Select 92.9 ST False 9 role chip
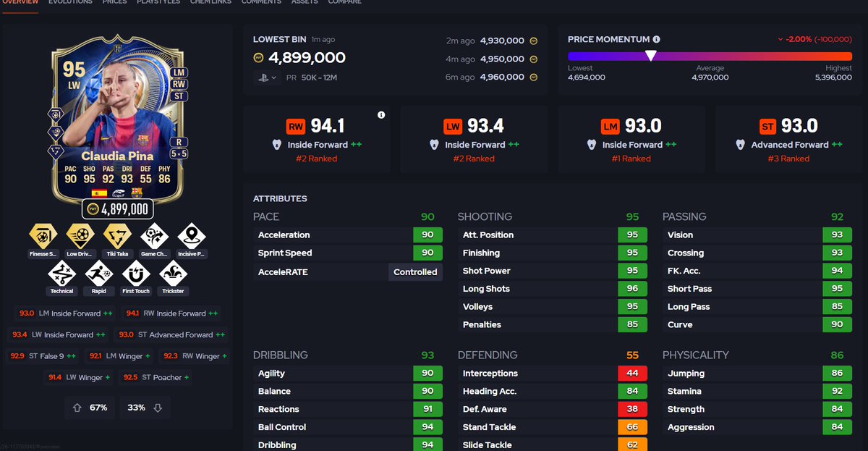Viewport: 868px width, 451px height. click(42, 356)
